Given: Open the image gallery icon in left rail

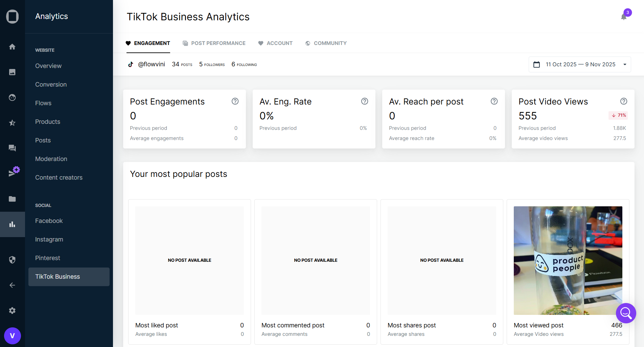Looking at the screenshot, I should (12, 72).
